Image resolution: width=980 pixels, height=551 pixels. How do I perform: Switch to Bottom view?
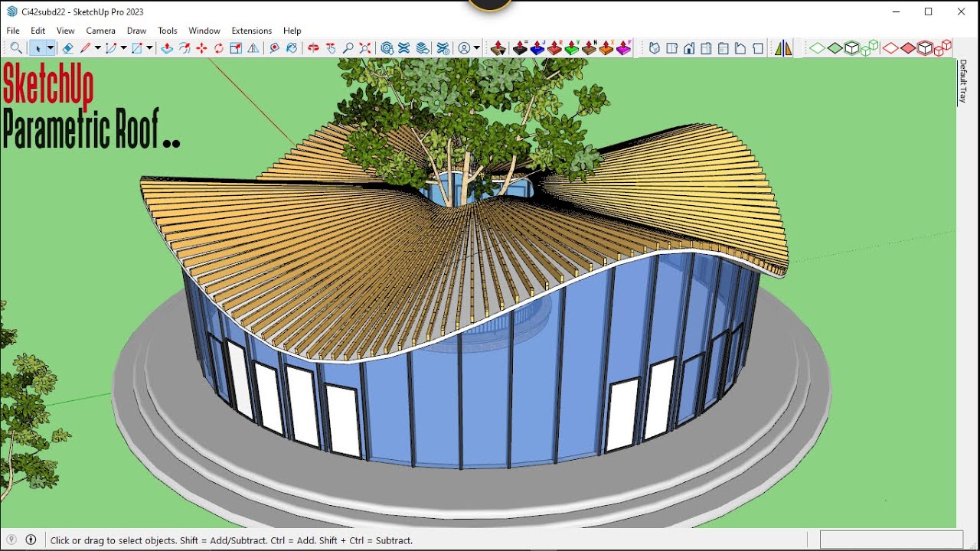coord(758,48)
